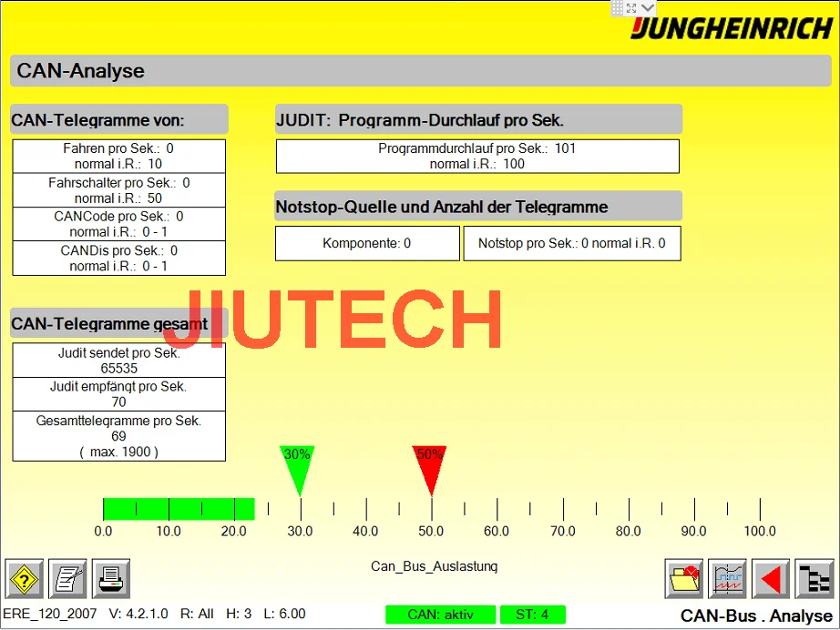Click the R: All status text
The width and height of the screenshot is (840, 630).
(x=197, y=614)
